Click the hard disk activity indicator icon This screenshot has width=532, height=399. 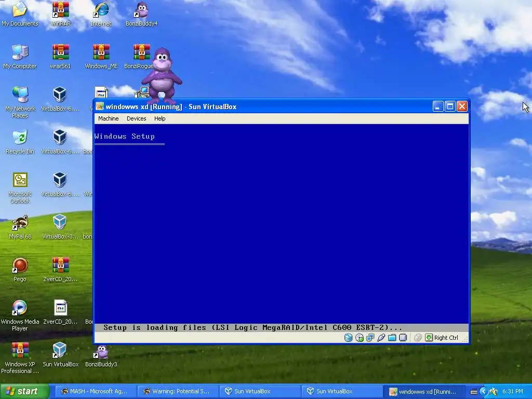(x=349, y=338)
